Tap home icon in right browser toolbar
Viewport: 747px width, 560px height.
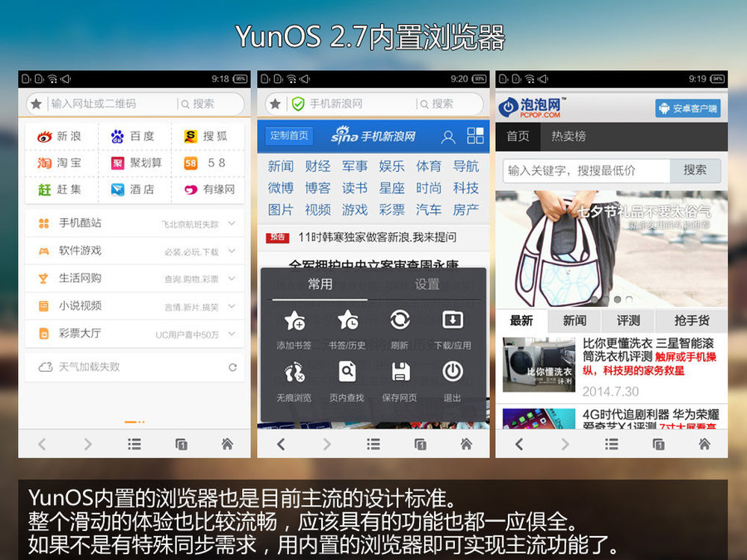(x=704, y=444)
